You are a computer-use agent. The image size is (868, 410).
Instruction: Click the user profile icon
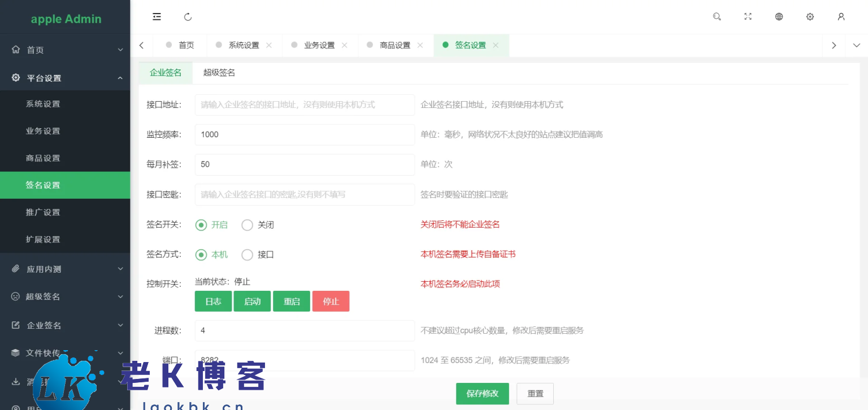click(x=841, y=17)
